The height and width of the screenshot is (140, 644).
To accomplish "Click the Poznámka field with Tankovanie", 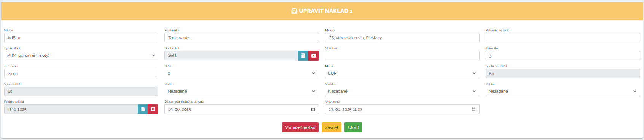I will 242,37.
